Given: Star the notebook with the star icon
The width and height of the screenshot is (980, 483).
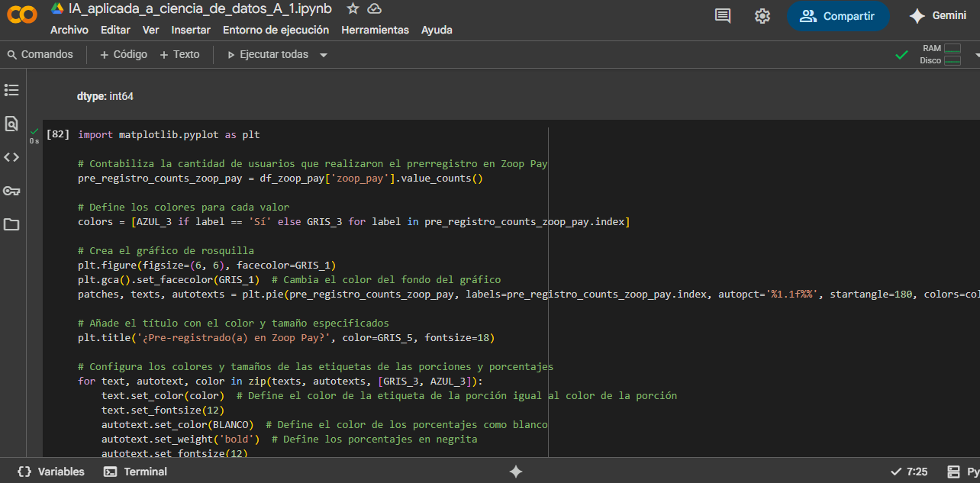Looking at the screenshot, I should pos(353,8).
